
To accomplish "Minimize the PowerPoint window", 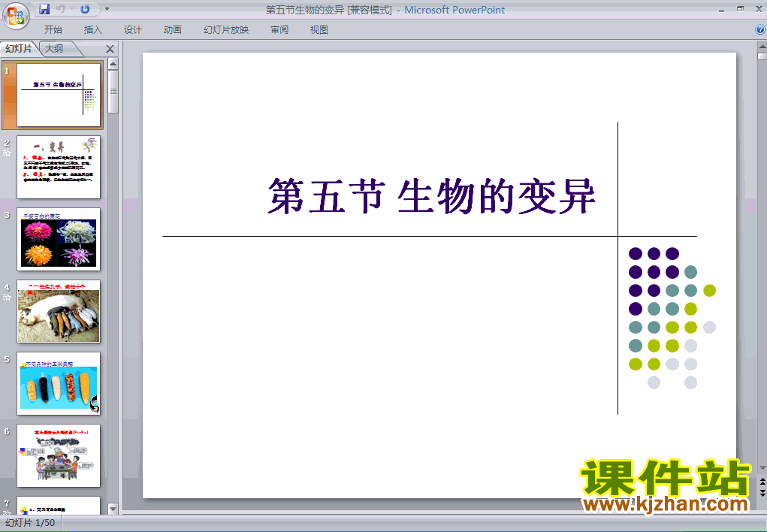I will click(721, 10).
